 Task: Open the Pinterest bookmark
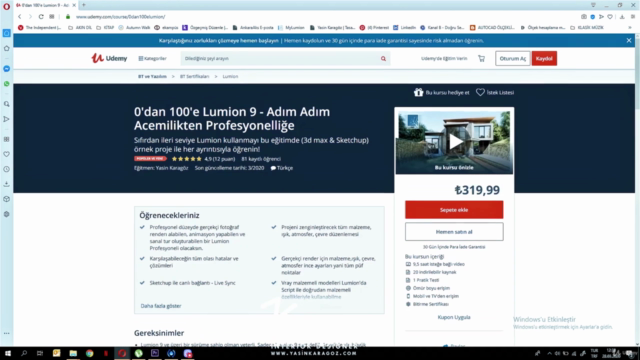[374, 28]
